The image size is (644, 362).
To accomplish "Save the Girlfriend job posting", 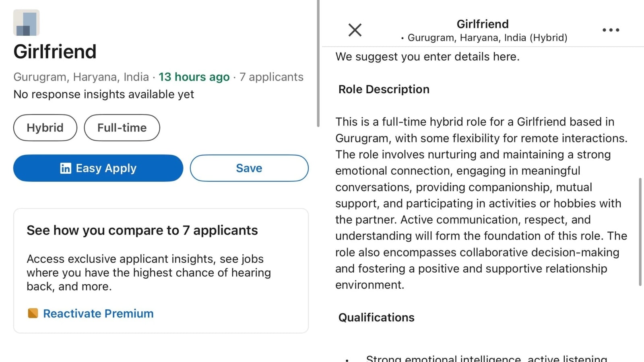I will (249, 168).
